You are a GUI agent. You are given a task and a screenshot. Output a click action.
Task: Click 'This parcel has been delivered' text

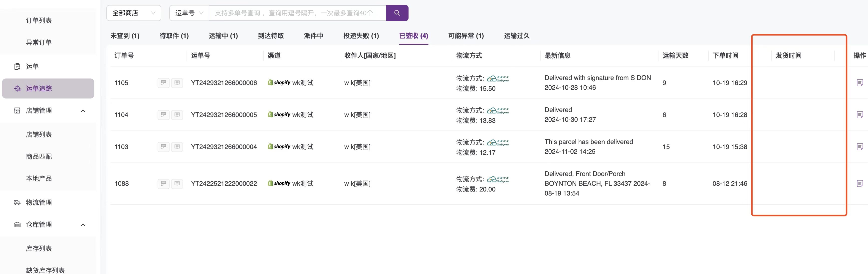(589, 142)
